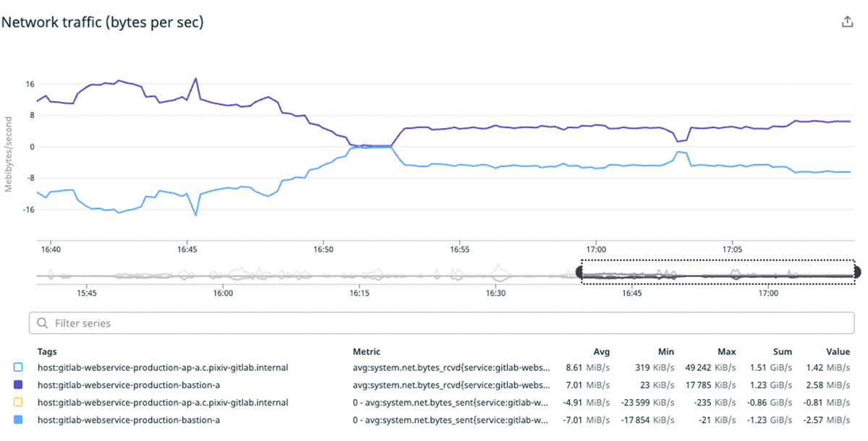Click the purple line peak near 16:45
This screenshot has height=441, width=868.
tap(195, 78)
